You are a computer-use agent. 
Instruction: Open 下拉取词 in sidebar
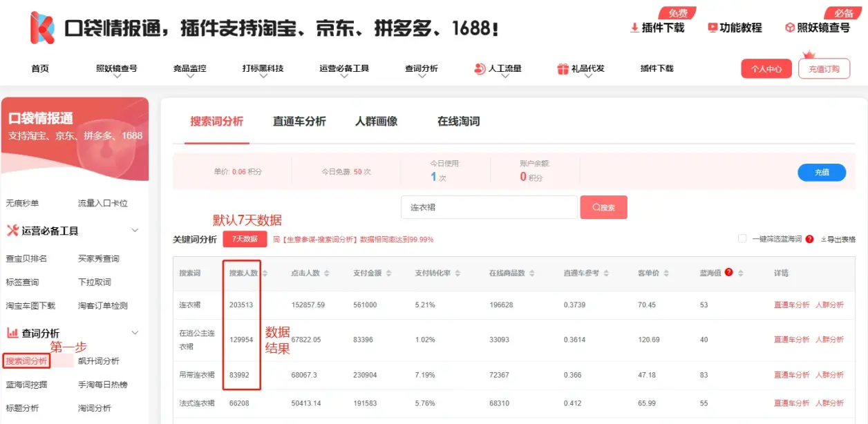95,282
